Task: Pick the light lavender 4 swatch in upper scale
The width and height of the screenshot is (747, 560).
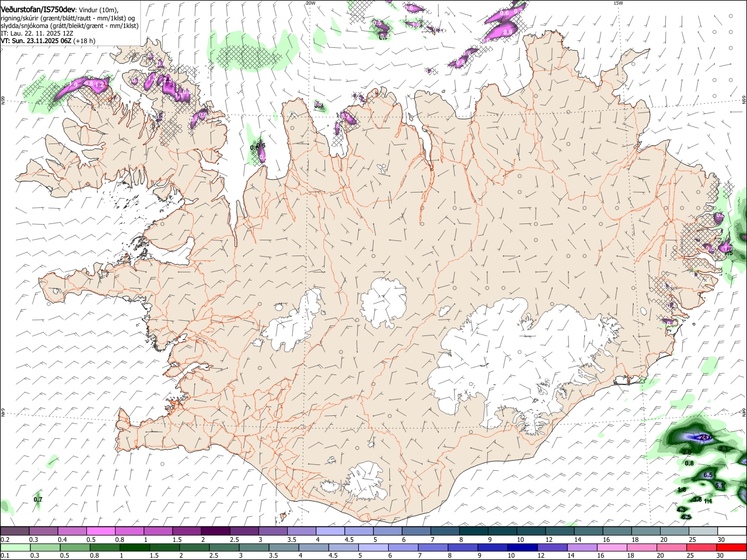Action: point(330,531)
